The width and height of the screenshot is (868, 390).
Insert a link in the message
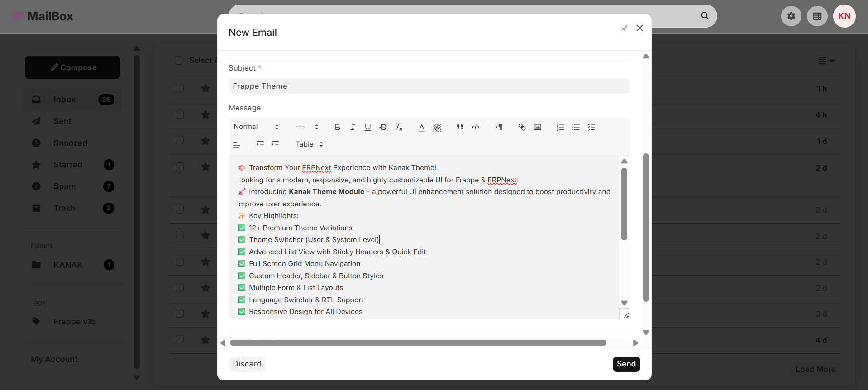point(522,127)
